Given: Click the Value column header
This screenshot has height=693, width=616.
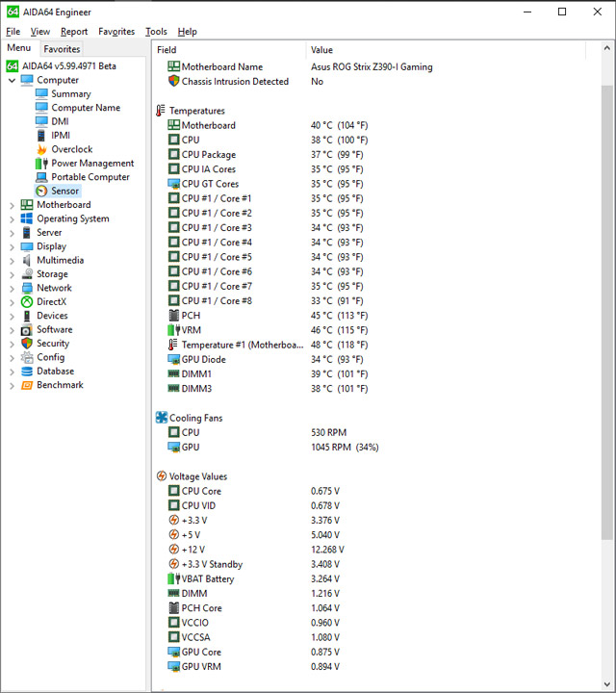Looking at the screenshot, I should pos(446,50).
